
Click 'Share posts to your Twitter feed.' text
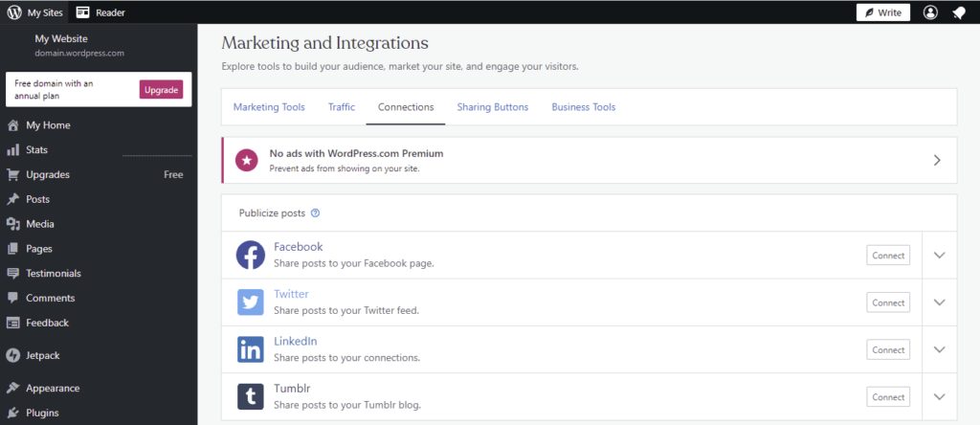(x=346, y=311)
